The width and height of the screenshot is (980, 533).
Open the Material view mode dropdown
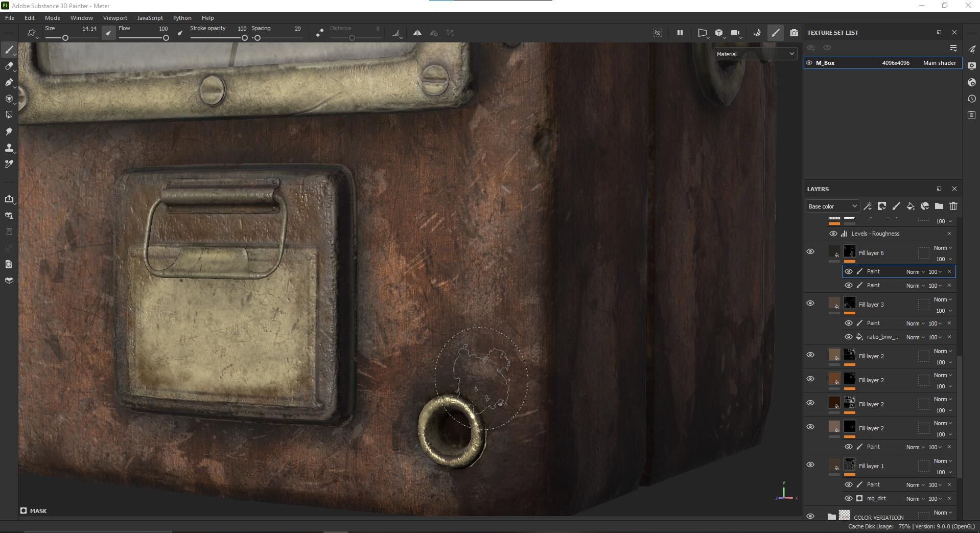[x=755, y=53]
